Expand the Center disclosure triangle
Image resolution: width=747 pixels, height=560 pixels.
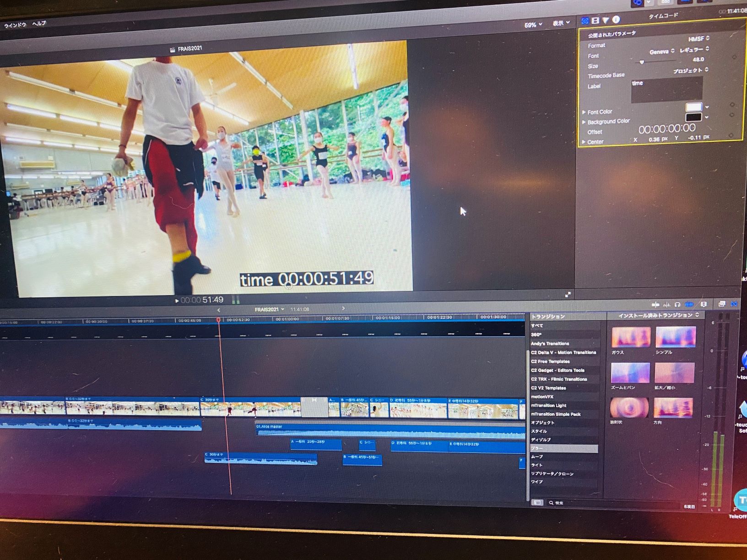point(584,142)
